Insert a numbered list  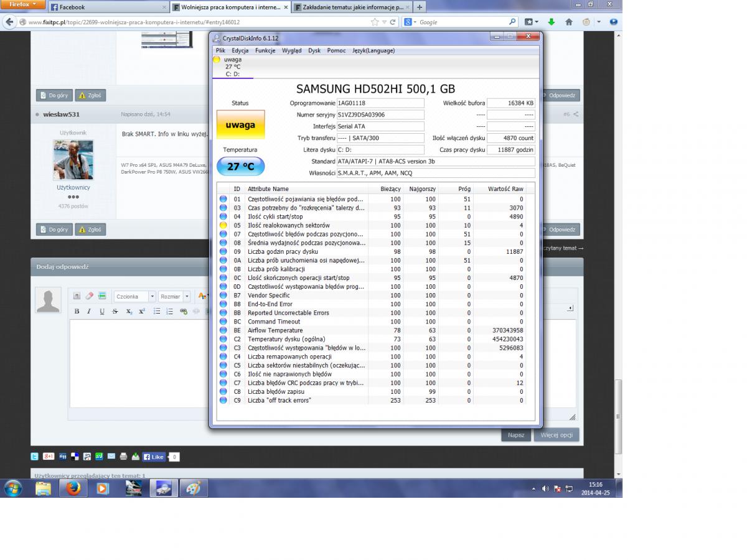point(169,311)
